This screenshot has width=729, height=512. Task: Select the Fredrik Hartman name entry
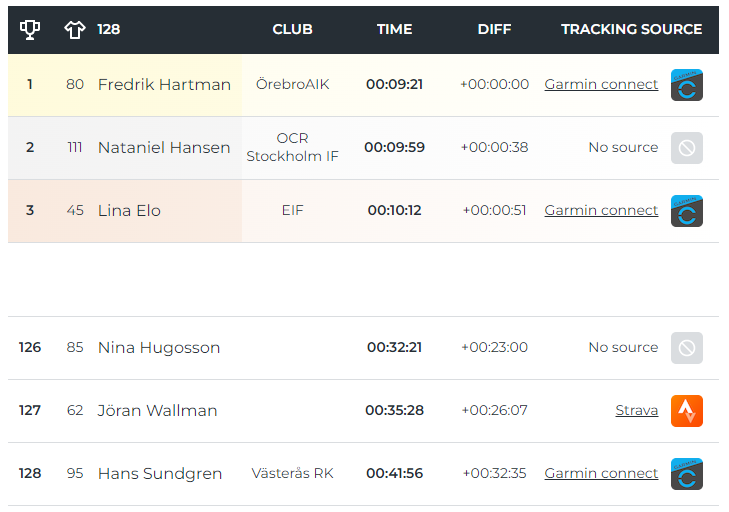164,84
